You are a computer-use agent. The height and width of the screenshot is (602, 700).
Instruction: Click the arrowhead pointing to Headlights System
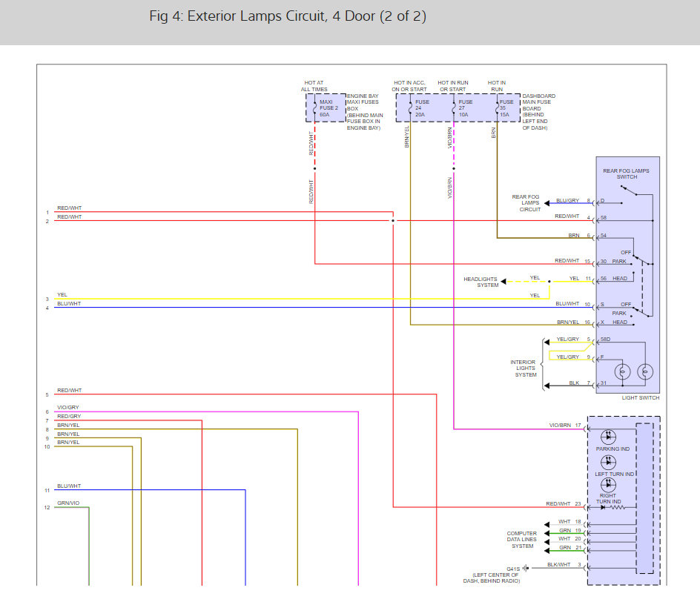pyautogui.click(x=503, y=281)
